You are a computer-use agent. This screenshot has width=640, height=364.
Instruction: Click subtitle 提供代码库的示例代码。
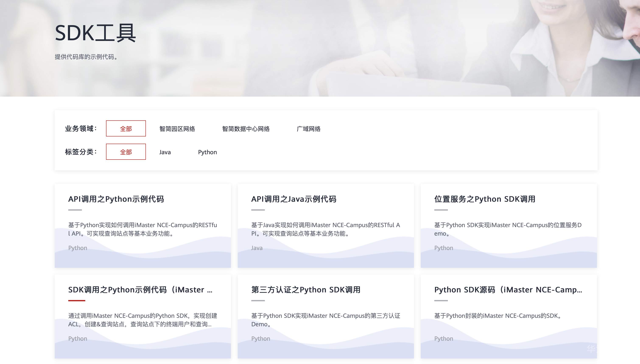(x=86, y=57)
